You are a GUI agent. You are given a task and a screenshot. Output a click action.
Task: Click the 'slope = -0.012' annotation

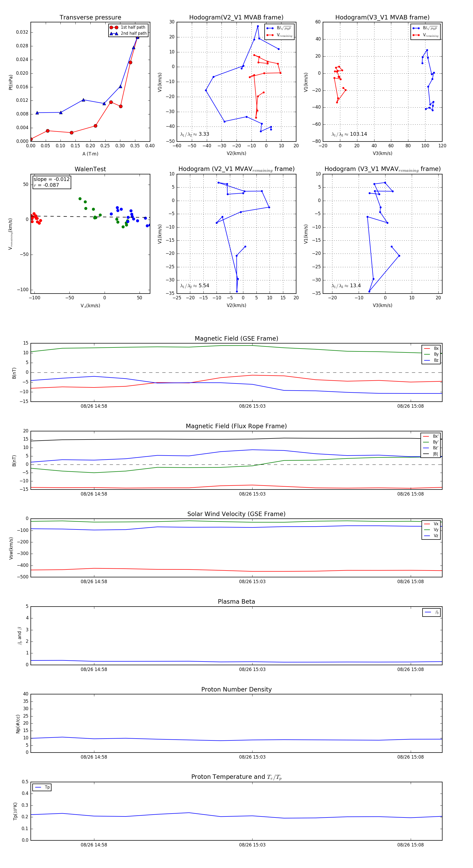tap(52, 179)
